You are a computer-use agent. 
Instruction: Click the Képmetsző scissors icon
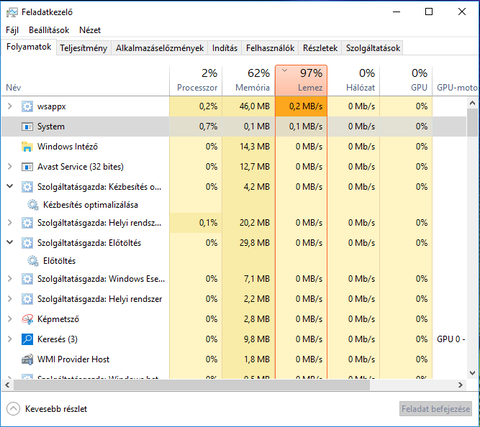click(27, 319)
